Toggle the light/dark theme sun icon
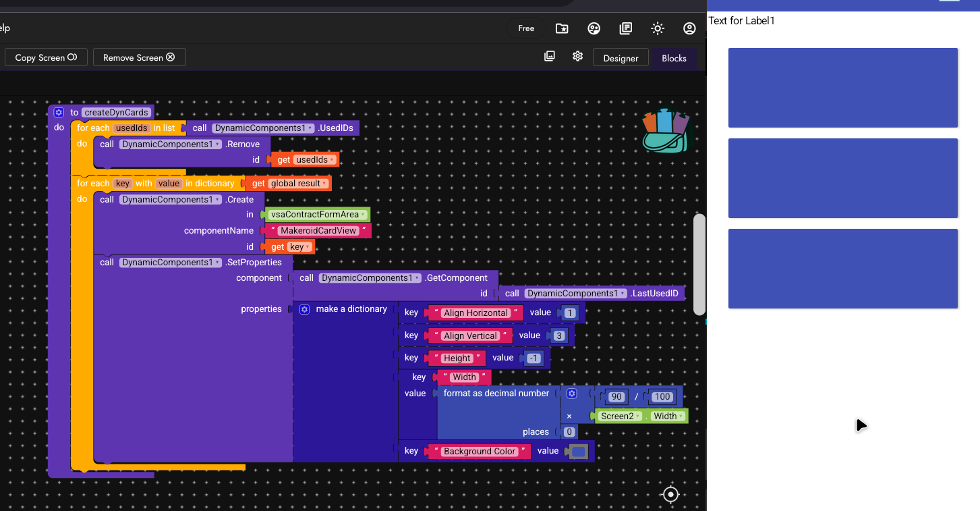 [658, 28]
